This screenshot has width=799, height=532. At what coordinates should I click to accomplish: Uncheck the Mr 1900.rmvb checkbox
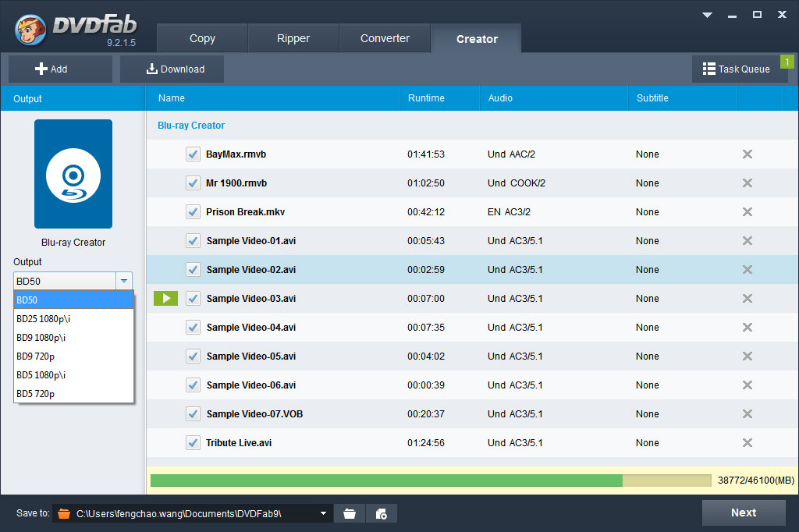(193, 183)
